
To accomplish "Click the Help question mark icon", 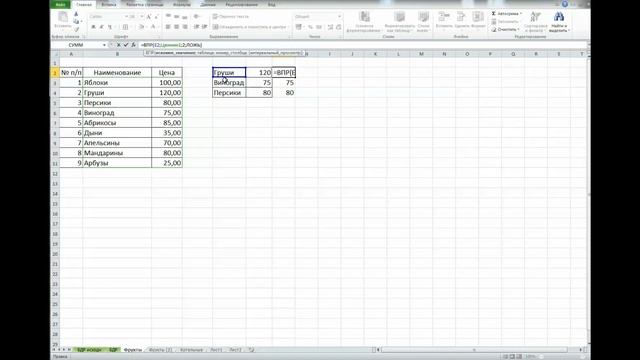I will (x=565, y=4).
